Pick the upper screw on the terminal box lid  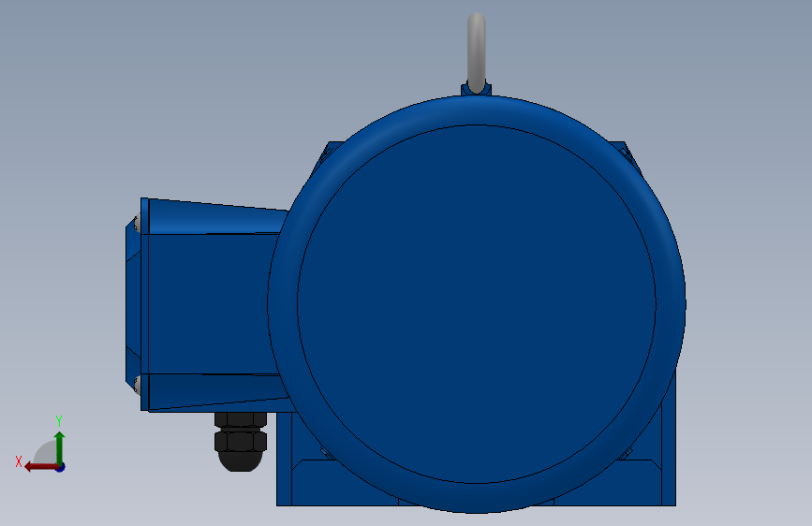(x=138, y=223)
